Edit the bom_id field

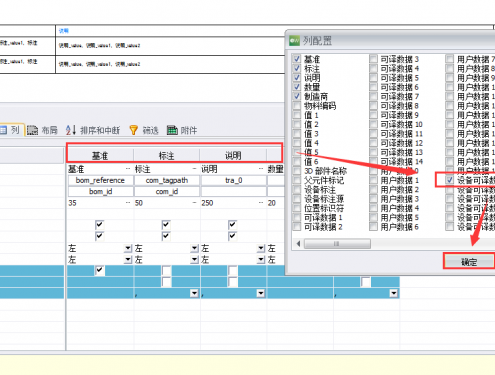pyautogui.click(x=100, y=191)
